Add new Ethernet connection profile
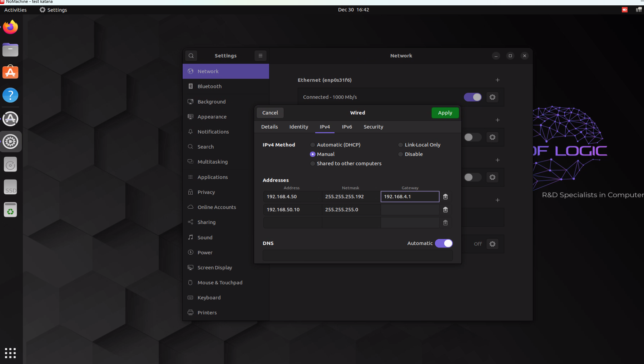Screen dimensions: 644x364 [497, 80]
